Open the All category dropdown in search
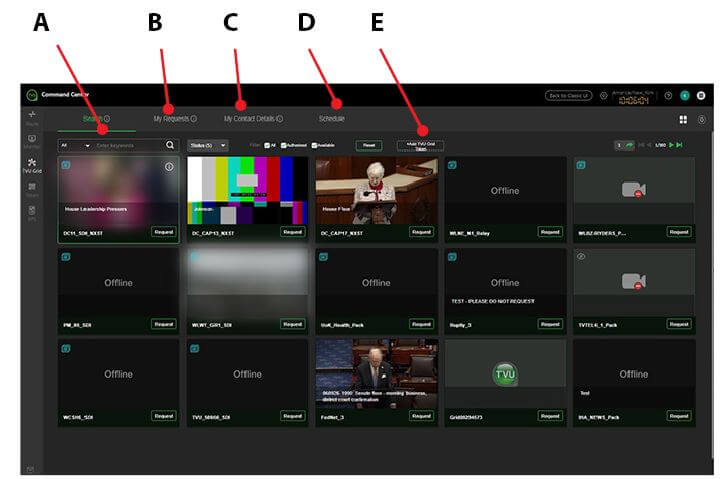The image size is (721, 479). [75, 146]
